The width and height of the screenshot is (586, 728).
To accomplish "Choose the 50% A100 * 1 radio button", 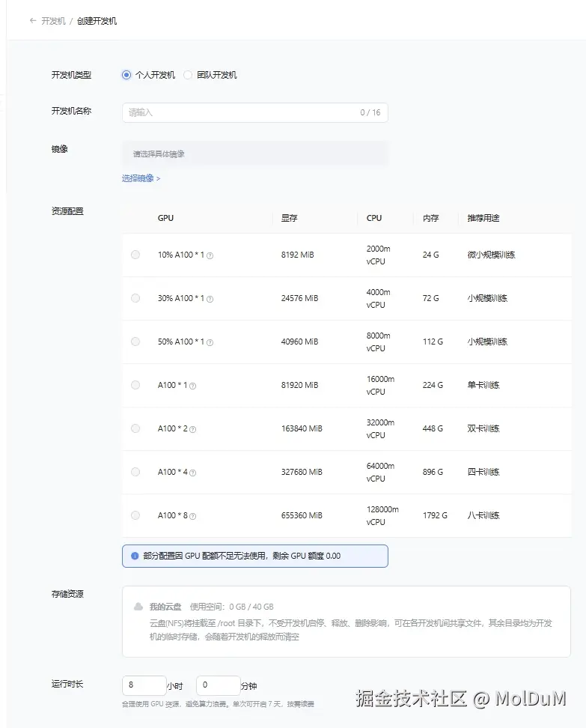I will (x=135, y=342).
